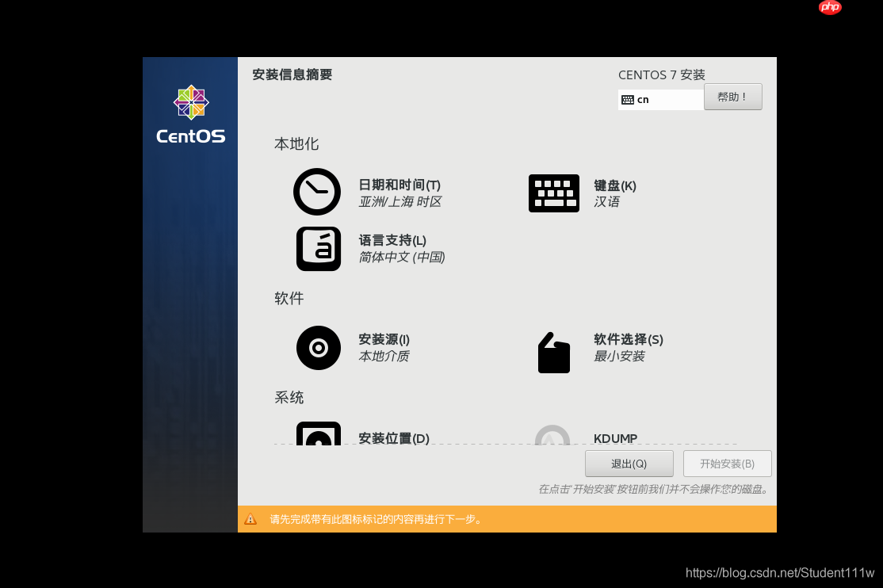Open 日期和时间 settings via the clock icon

(317, 192)
